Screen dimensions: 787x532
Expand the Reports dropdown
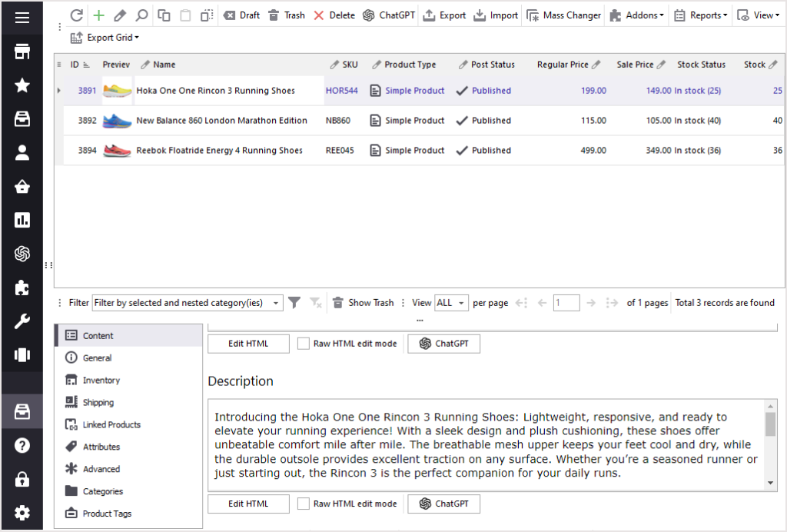(x=700, y=15)
